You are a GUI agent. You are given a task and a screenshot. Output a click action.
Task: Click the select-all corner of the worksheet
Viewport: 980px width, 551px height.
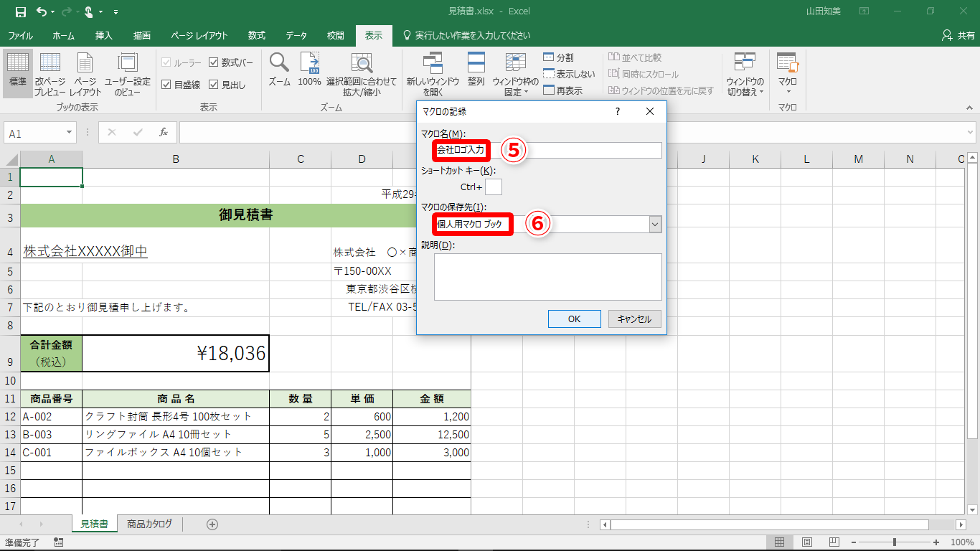pyautogui.click(x=10, y=159)
